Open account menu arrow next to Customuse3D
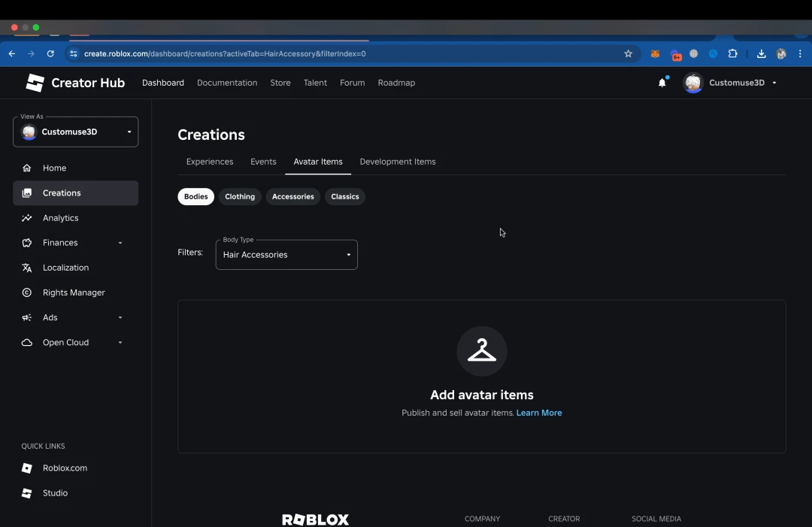 (774, 83)
